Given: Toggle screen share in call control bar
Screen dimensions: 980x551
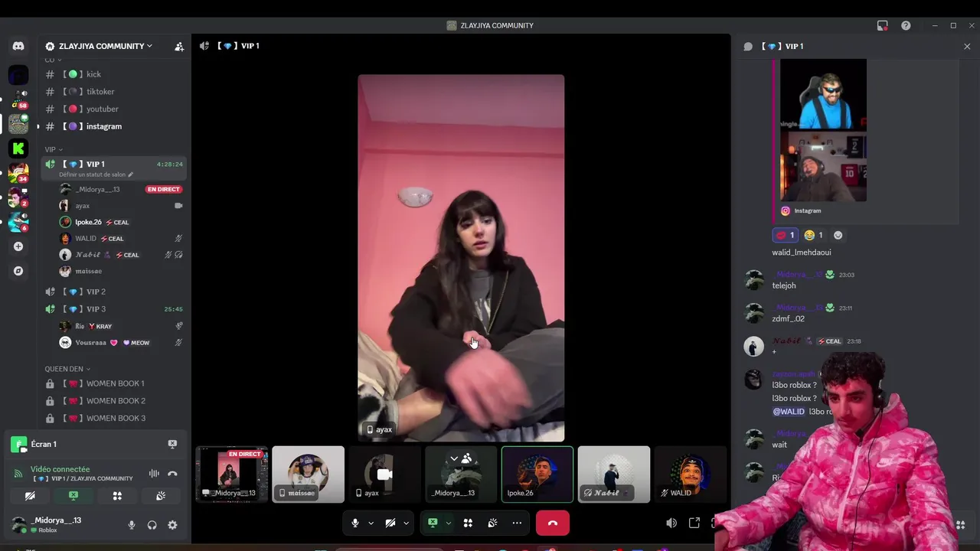Looking at the screenshot, I should (433, 523).
